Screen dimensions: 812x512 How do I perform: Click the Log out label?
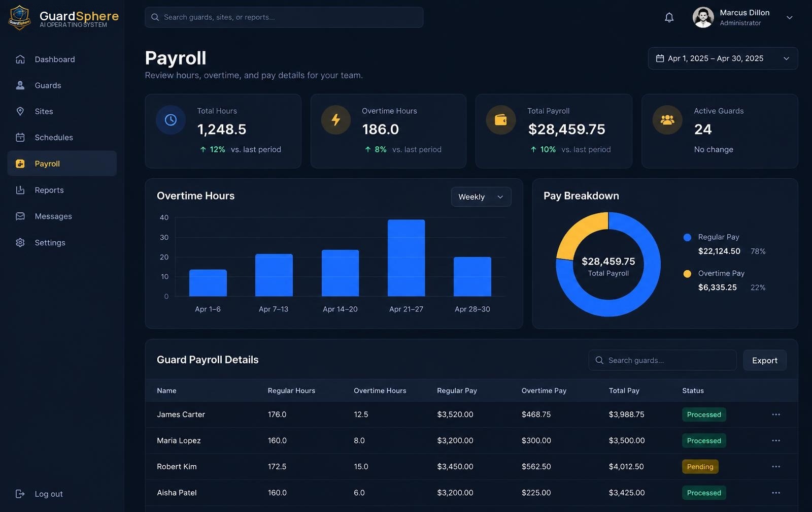49,494
